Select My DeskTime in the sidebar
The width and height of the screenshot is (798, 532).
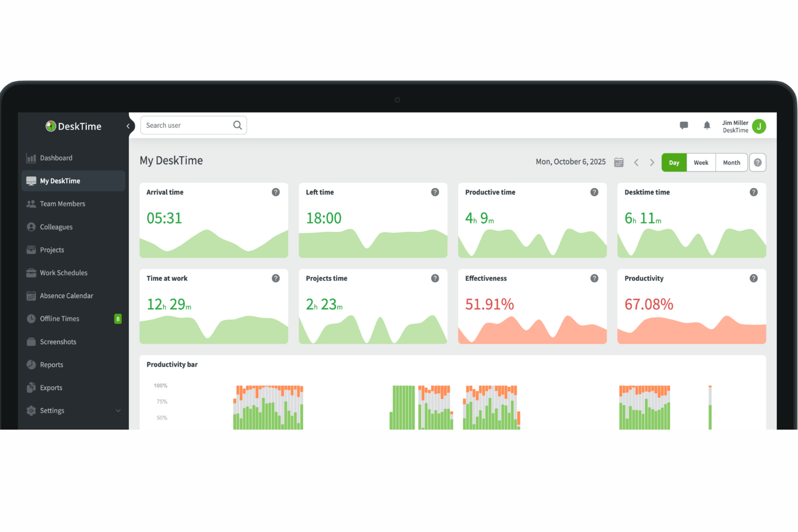73,181
